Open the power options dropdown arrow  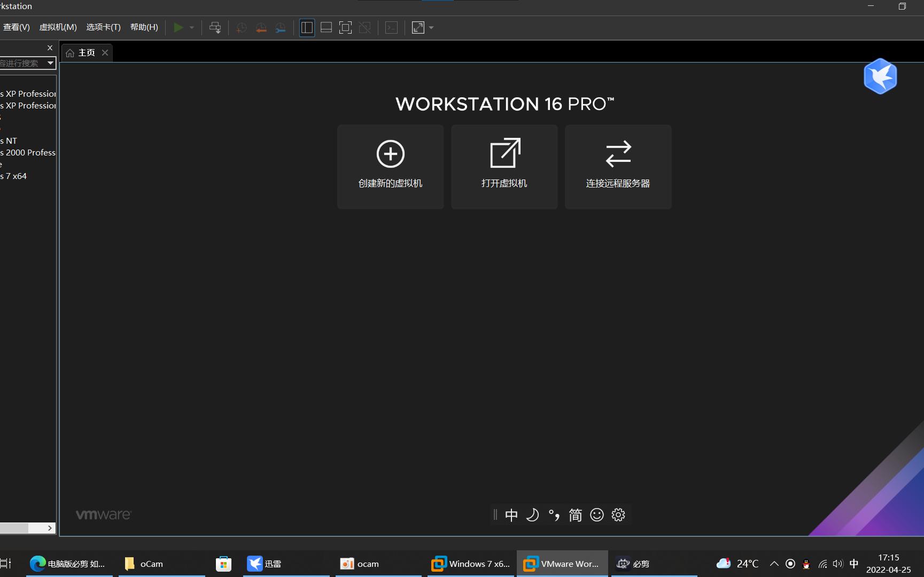pos(192,28)
